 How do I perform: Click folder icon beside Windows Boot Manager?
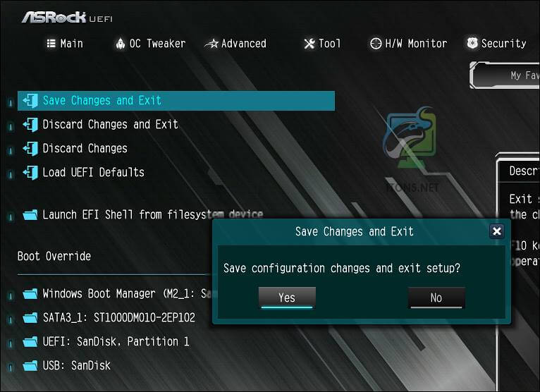pyautogui.click(x=30, y=294)
